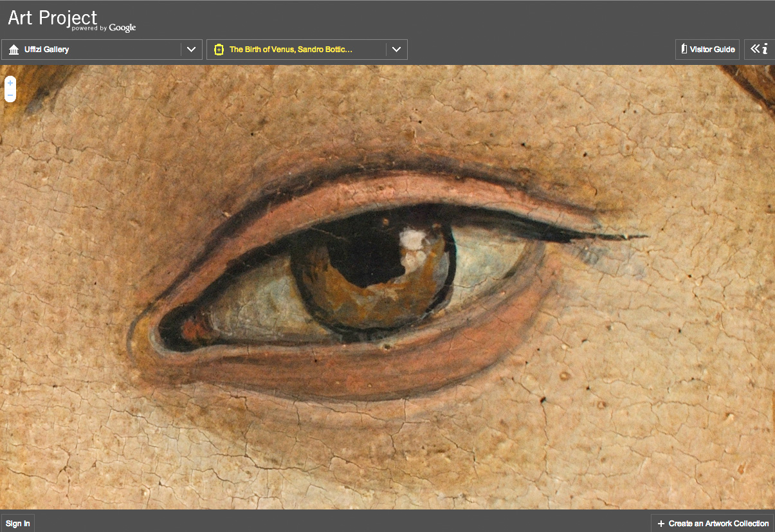The height and width of the screenshot is (532, 775).
Task: Click the white highlight on the iris
Action: pos(412,240)
